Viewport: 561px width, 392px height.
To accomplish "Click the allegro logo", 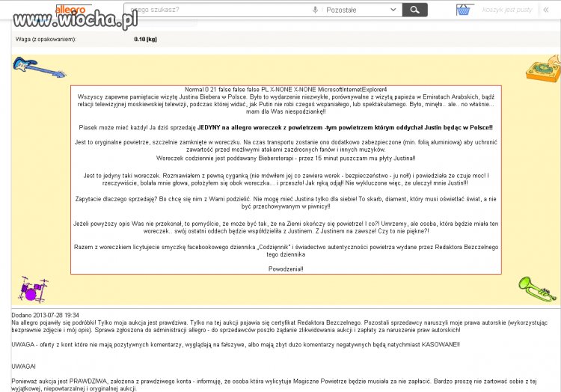I will pyautogui.click(x=71, y=10).
